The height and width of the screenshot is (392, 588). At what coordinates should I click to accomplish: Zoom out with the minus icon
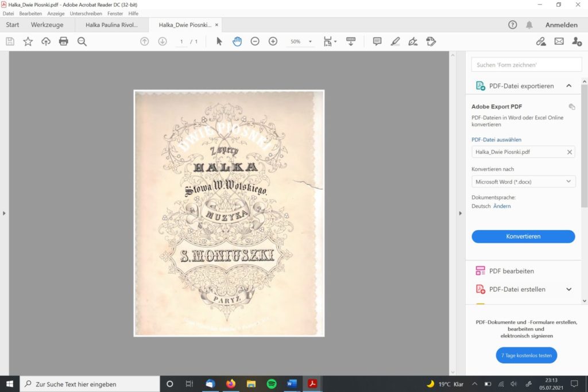point(255,41)
